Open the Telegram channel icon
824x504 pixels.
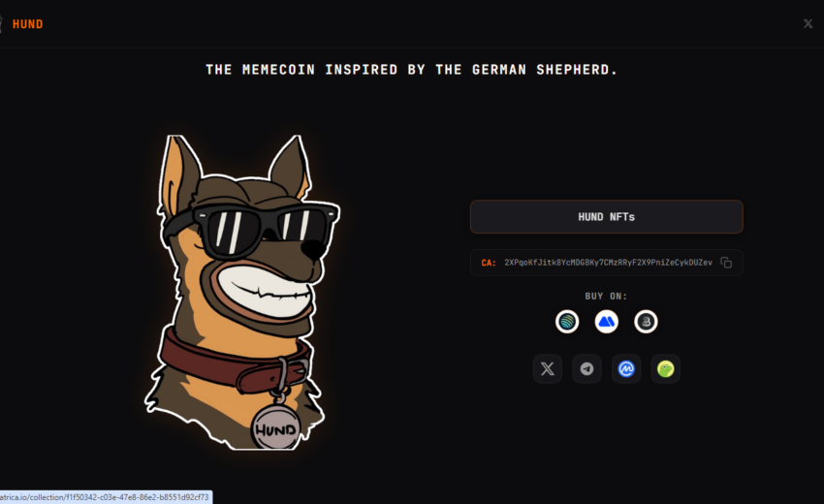coord(587,369)
